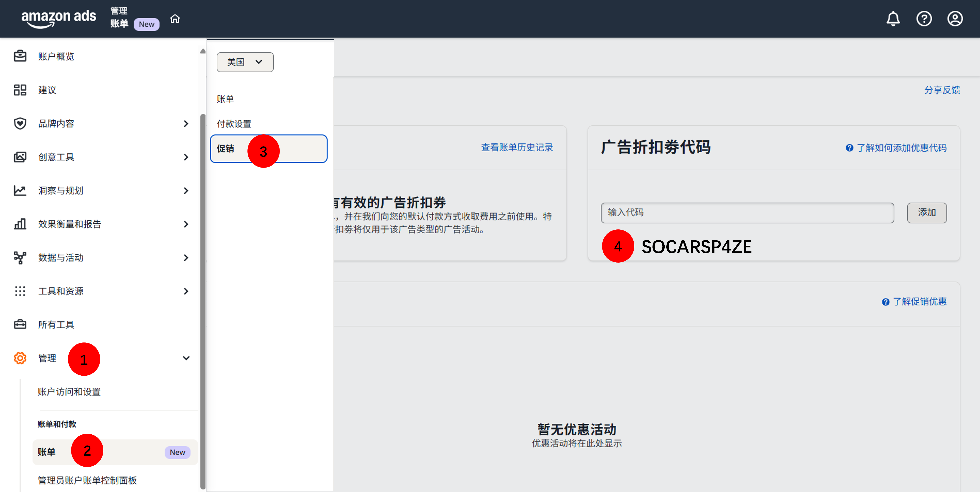Click the 建议 grid icon
This screenshot has width=980, height=492.
[20, 90]
